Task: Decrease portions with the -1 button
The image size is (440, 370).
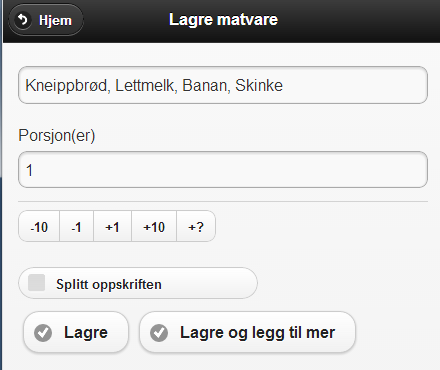Action: point(76,227)
